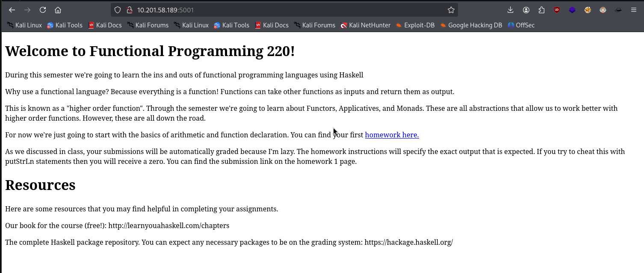
Task: Open the browser home page
Action: point(58,10)
